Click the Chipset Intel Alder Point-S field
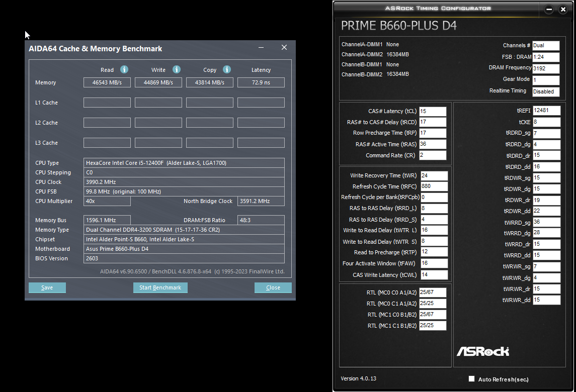The height and width of the screenshot is (392, 576). click(184, 239)
